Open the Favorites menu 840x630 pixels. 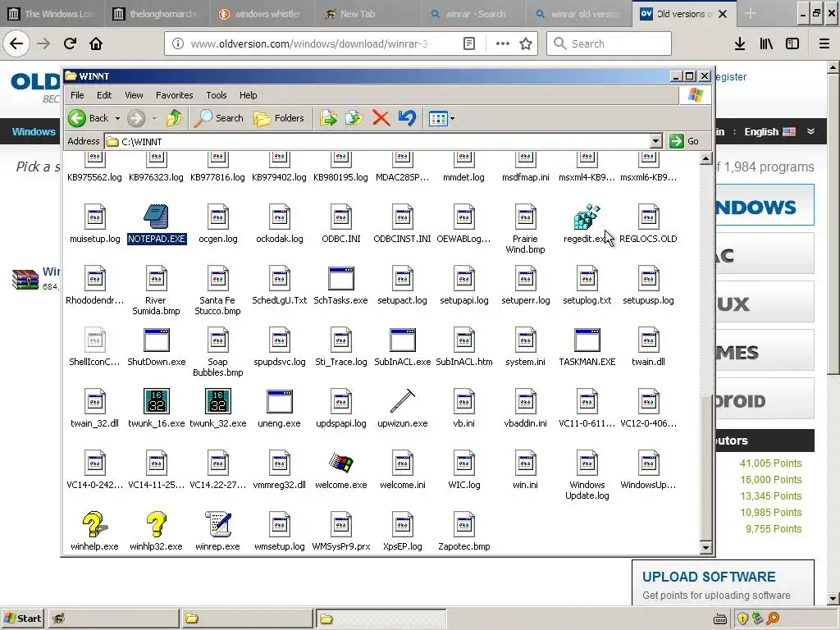pos(174,95)
